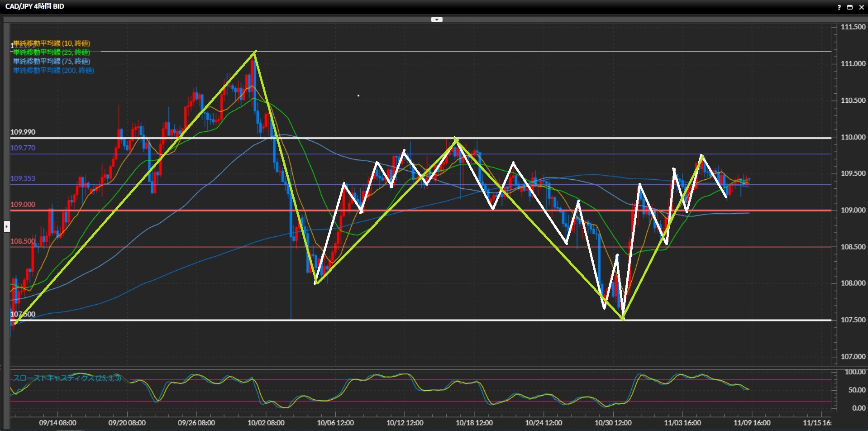The image size is (868, 431).
Task: Open the Slow Stochastics (25, 3, 3) indicator label
Action: click(67, 378)
